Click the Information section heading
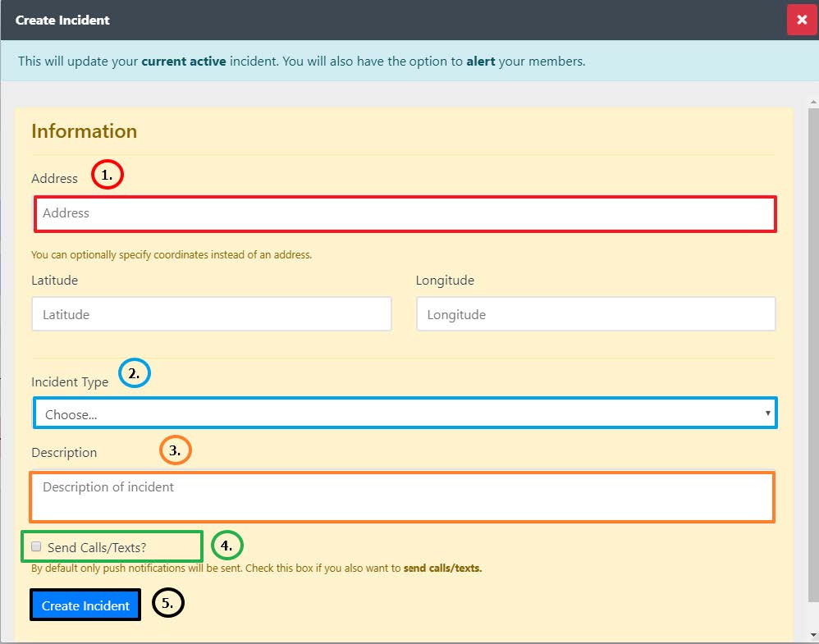The image size is (819, 644). pos(84,131)
